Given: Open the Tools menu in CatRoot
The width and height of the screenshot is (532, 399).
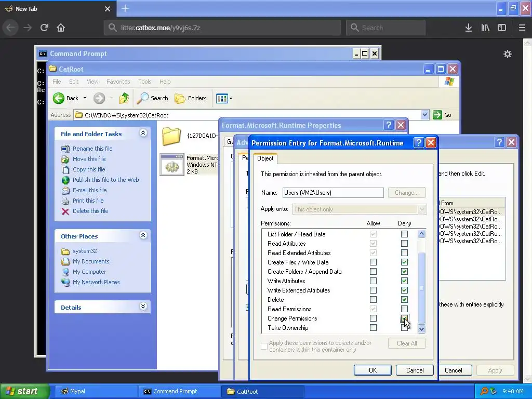Looking at the screenshot, I should click(144, 82).
